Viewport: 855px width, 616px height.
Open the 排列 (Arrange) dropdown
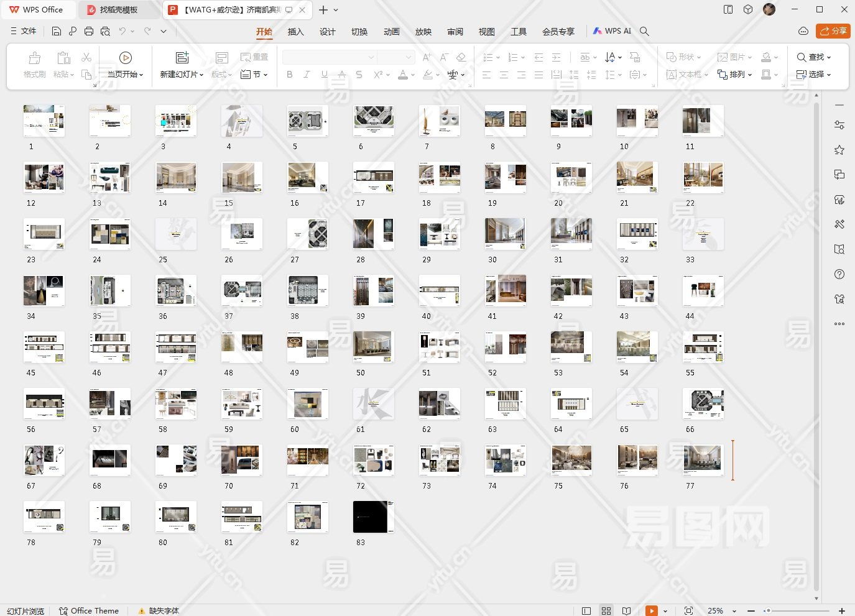(x=735, y=75)
